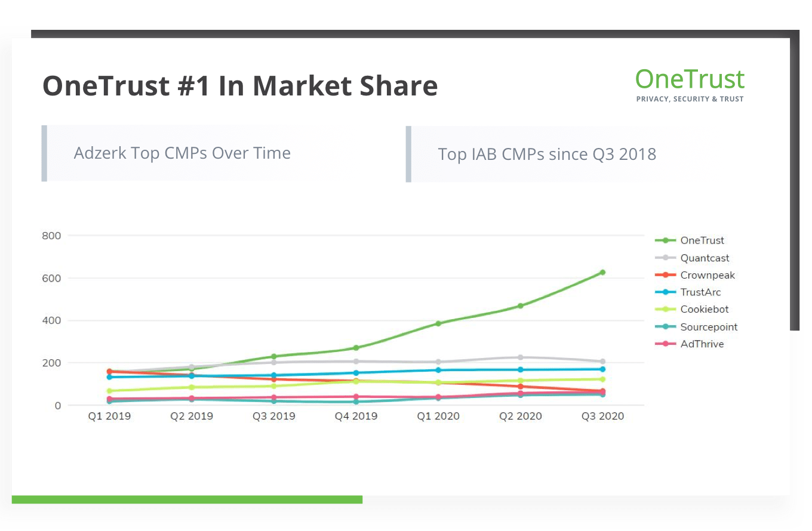The image size is (812, 531).
Task: Click the 'Top IAB CMPs since Q3 2018' heading
Action: 547,154
